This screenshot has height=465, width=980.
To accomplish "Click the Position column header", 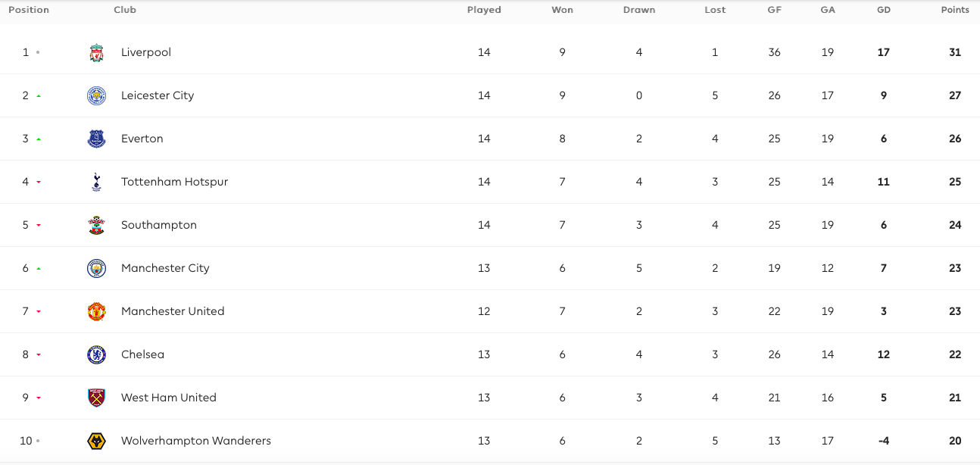I will [x=29, y=10].
